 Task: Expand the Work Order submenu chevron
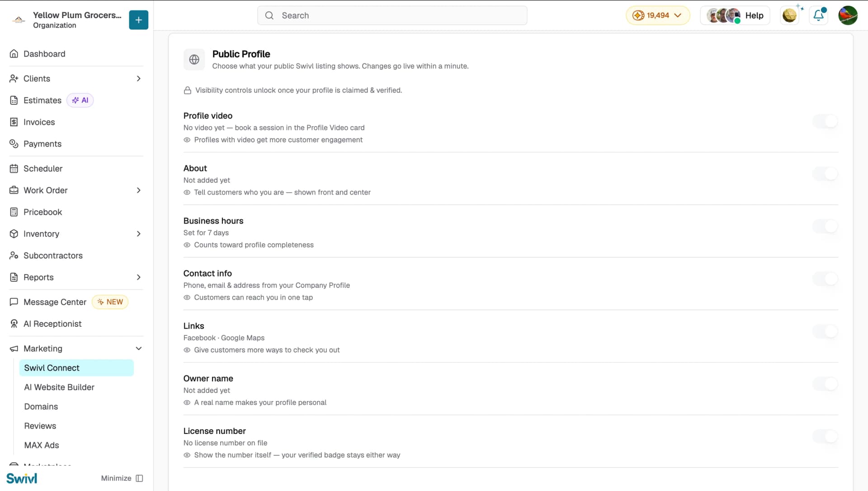pos(139,191)
